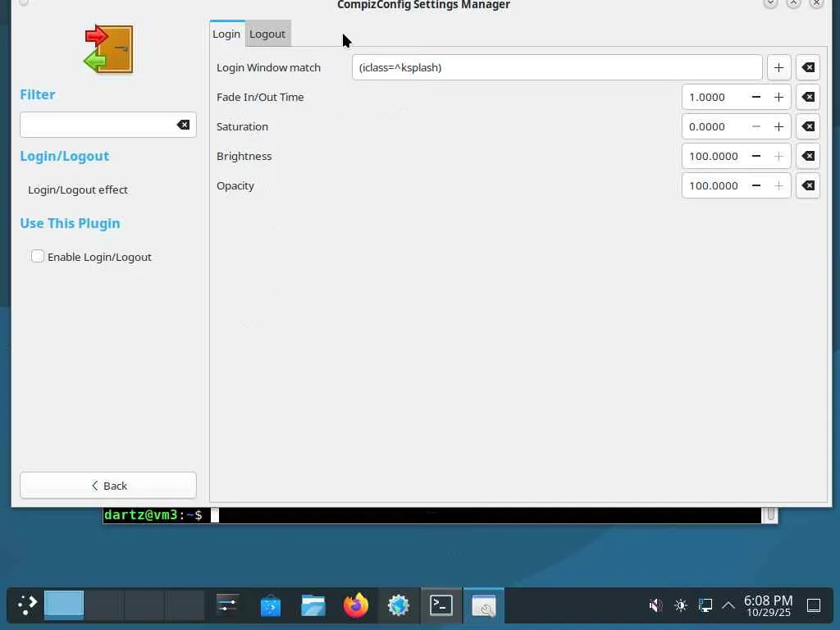The image size is (840, 630).
Task: Decrease Saturation value with minus
Action: tap(756, 126)
